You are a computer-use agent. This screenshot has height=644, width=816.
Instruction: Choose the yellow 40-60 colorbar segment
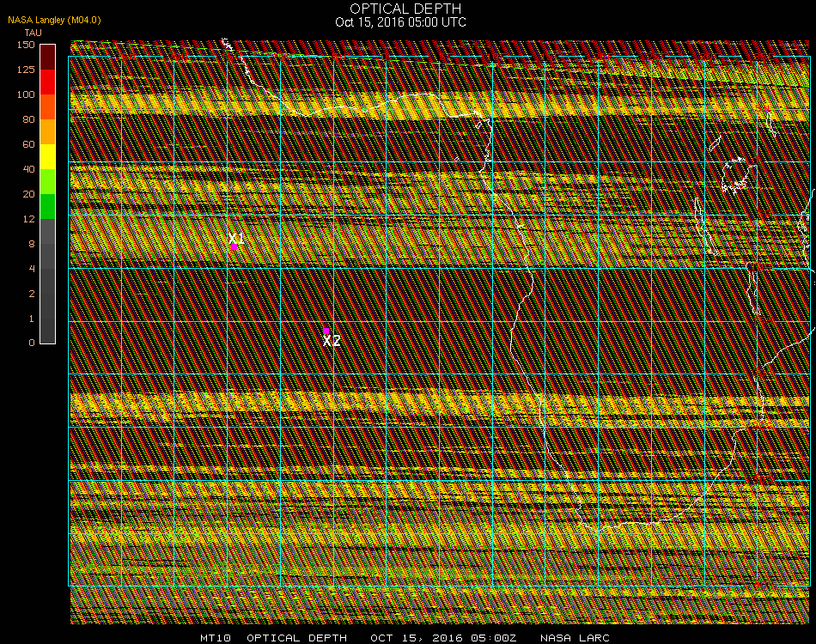click(47, 157)
